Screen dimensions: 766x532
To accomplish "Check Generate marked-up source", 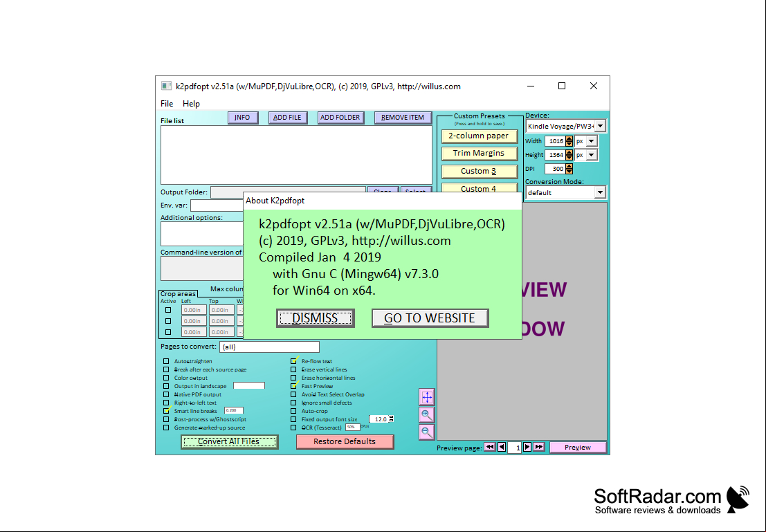I will 166,428.
